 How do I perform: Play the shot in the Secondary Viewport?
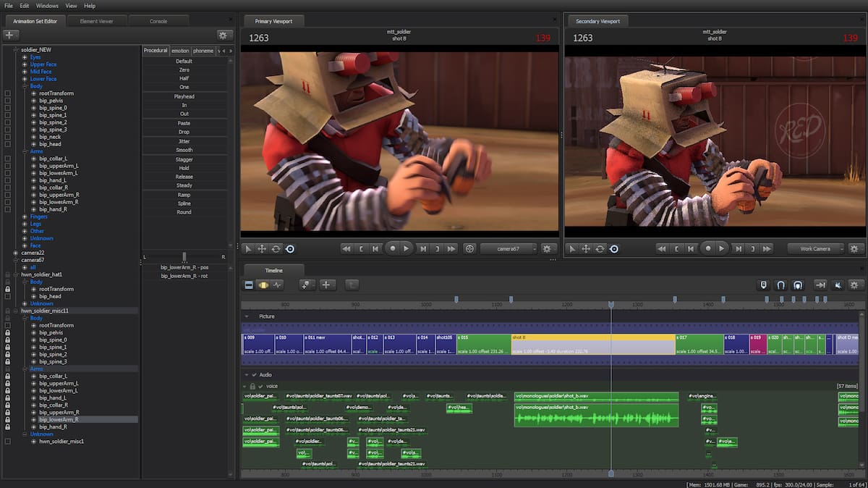click(722, 248)
